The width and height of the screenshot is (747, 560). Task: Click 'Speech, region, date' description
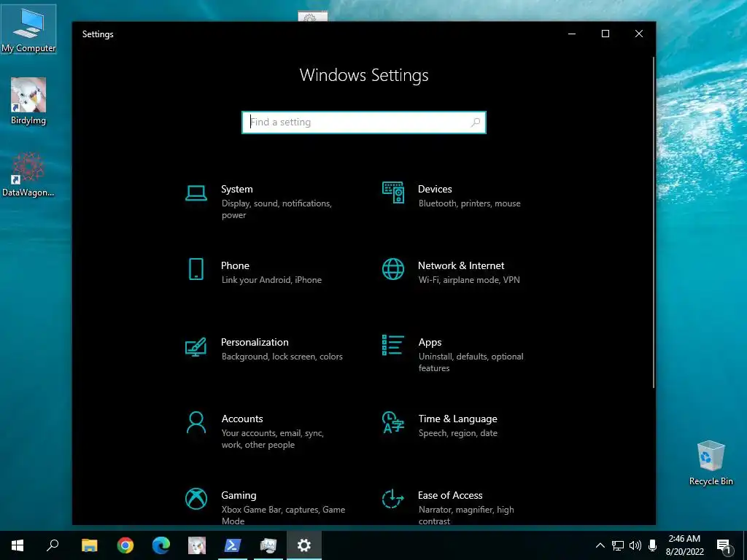(458, 433)
